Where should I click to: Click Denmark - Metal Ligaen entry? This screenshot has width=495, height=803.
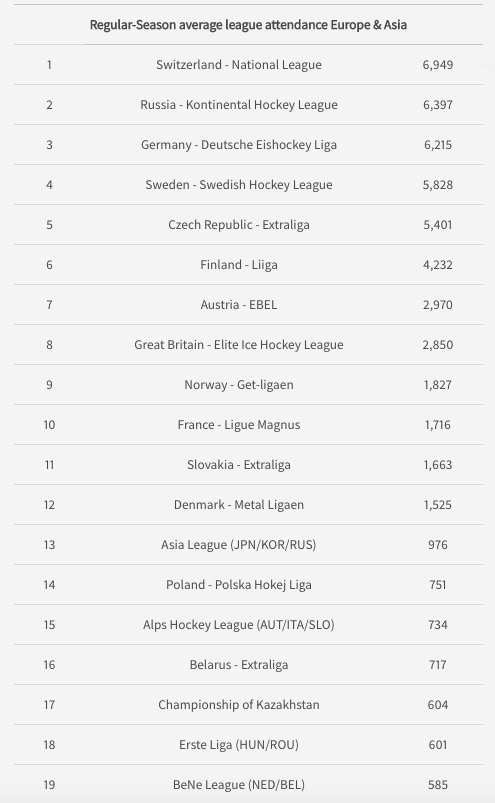(239, 504)
